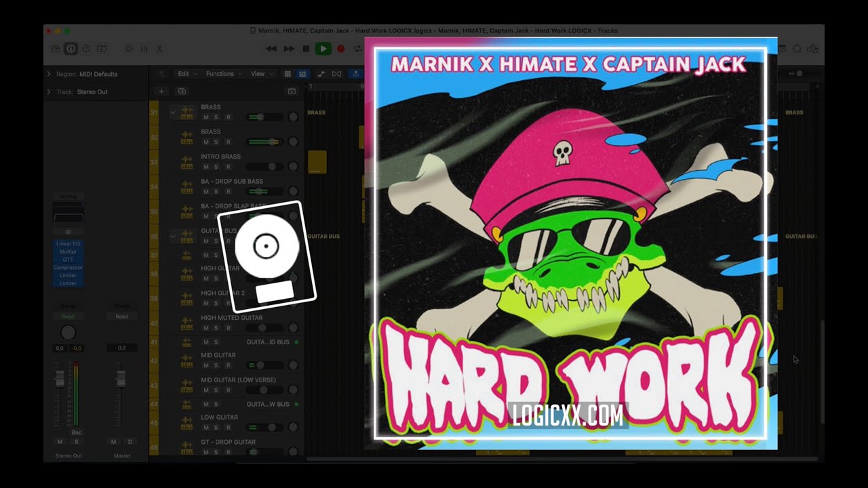The height and width of the screenshot is (488, 868).
Task: Solo the BA - DROP SUB BASS track
Action: click(x=216, y=192)
